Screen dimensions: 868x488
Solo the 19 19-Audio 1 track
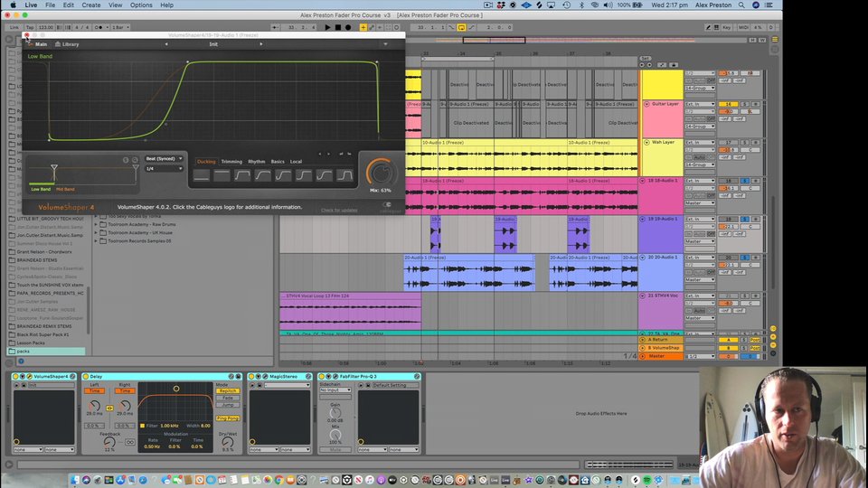tap(745, 219)
